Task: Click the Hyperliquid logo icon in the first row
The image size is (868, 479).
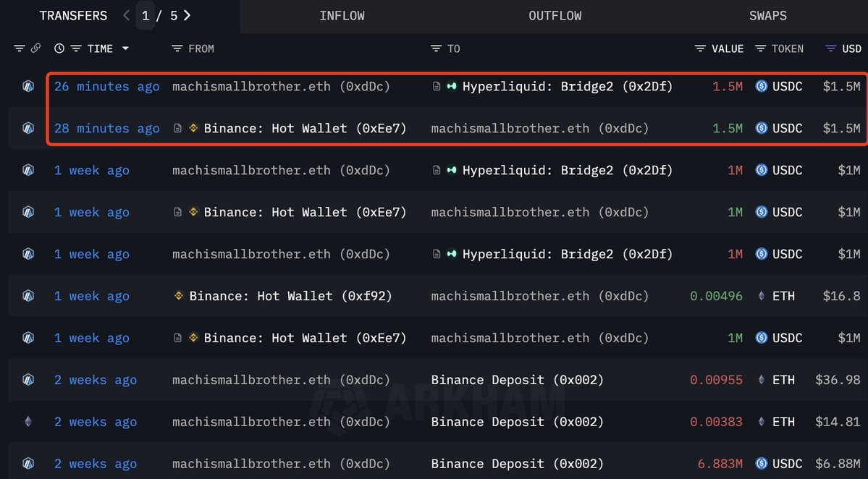Action: pyautogui.click(x=452, y=86)
